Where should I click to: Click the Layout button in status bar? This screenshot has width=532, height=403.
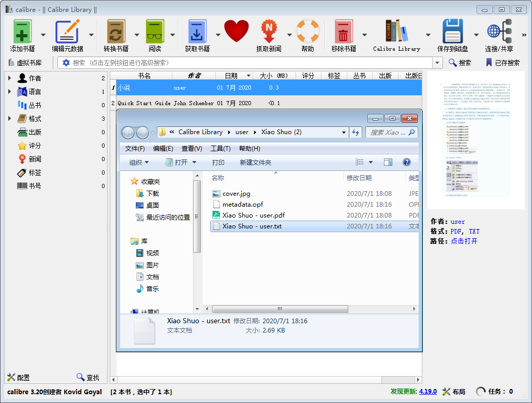pos(454,392)
